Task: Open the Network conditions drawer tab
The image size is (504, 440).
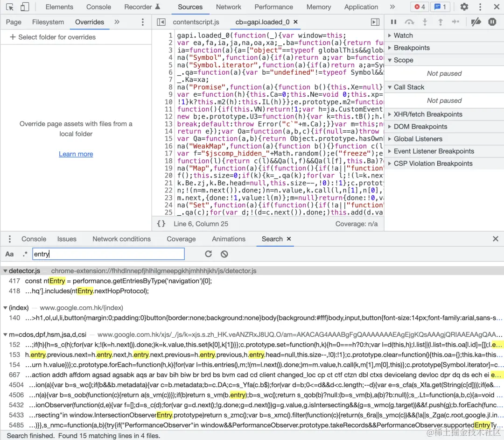Action: (x=121, y=239)
